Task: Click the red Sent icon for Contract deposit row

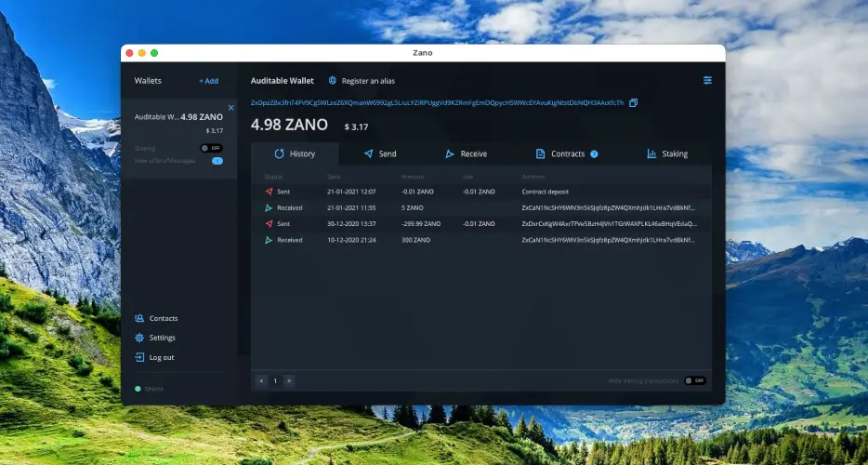Action: (269, 192)
